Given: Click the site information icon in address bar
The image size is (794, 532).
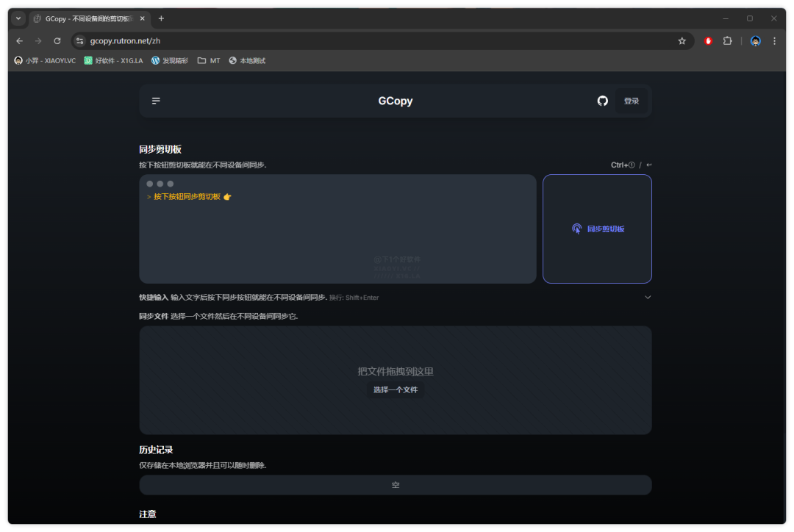Looking at the screenshot, I should click(x=79, y=41).
